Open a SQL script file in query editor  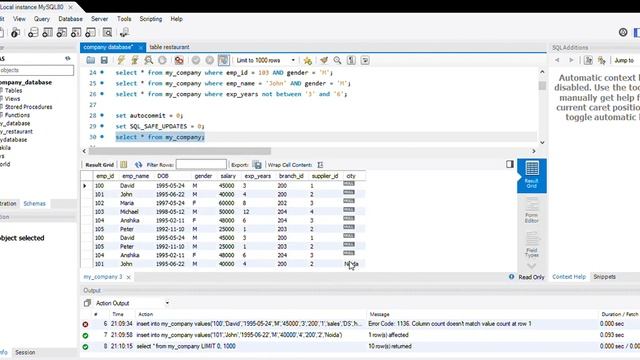coord(91,60)
